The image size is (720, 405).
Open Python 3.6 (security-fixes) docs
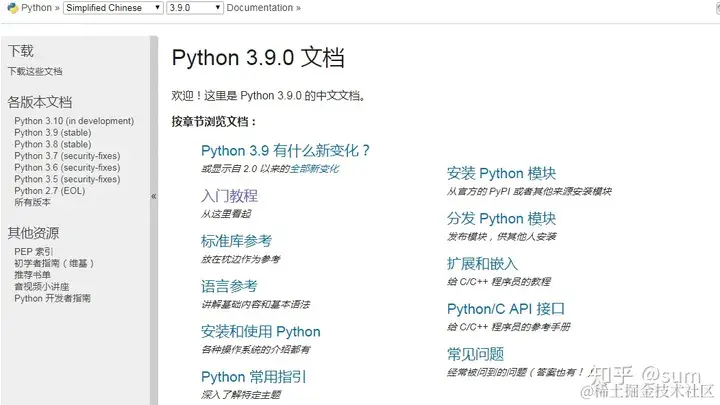(67, 168)
